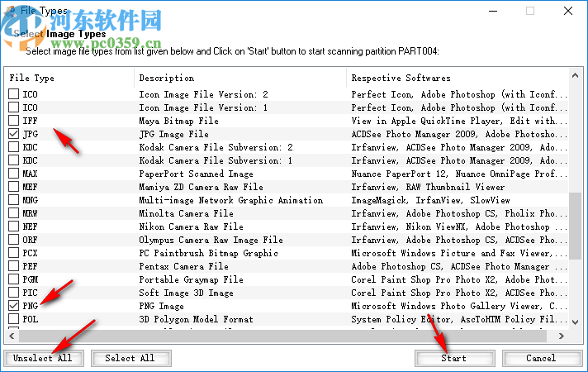Image resolution: width=588 pixels, height=372 pixels.
Task: Select 'Kodak Camera File Subversion: 1' text
Action: pyautogui.click(x=216, y=160)
